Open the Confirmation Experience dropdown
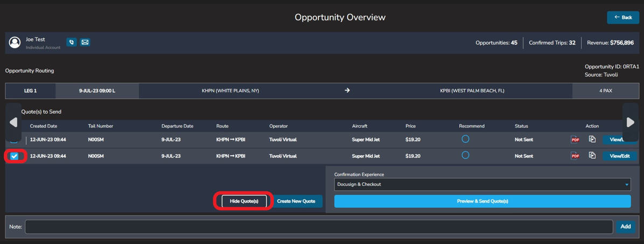The width and height of the screenshot is (644, 244). tap(482, 184)
